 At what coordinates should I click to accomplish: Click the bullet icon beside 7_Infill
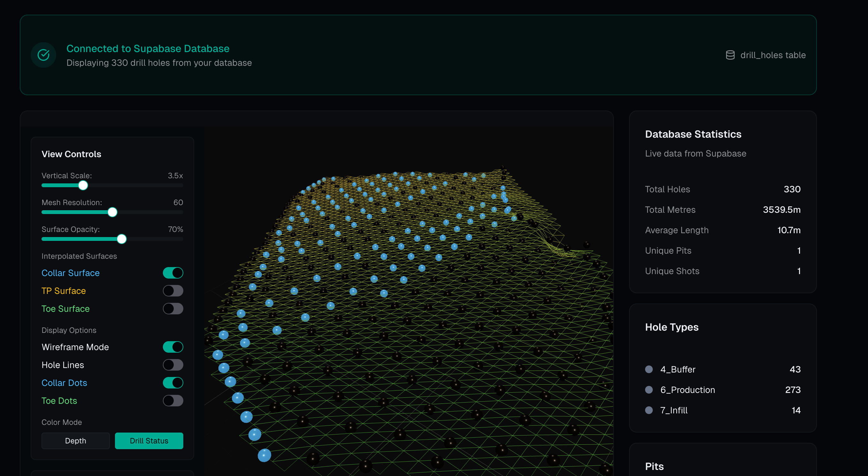649,410
